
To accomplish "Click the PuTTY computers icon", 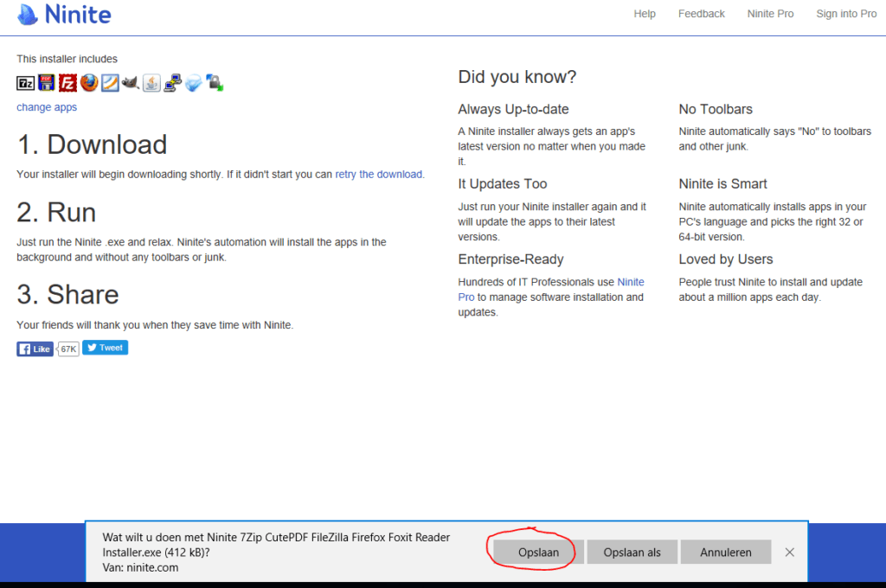I will point(172,83).
